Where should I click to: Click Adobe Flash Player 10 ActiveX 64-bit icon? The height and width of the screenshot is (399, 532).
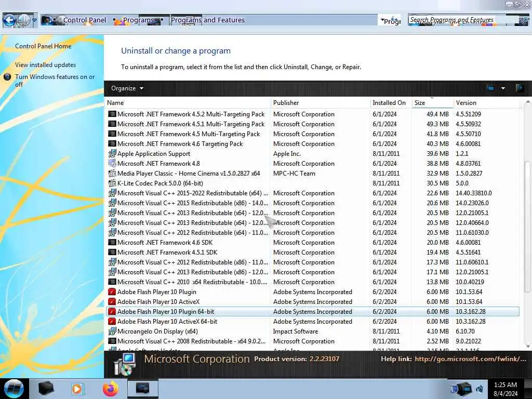pyautogui.click(x=112, y=321)
